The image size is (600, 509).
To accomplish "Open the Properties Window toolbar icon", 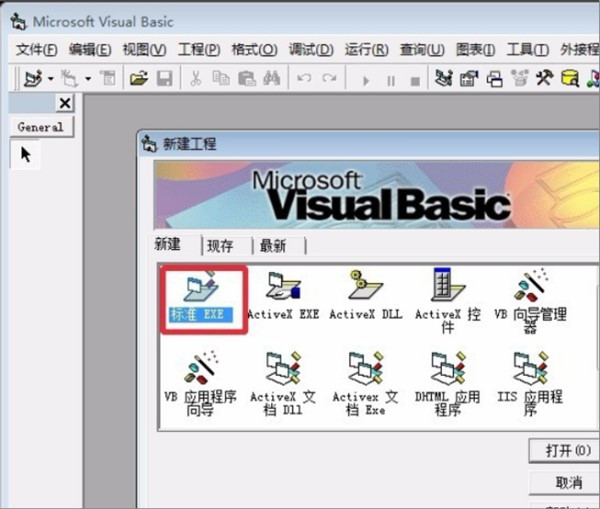I will (469, 79).
